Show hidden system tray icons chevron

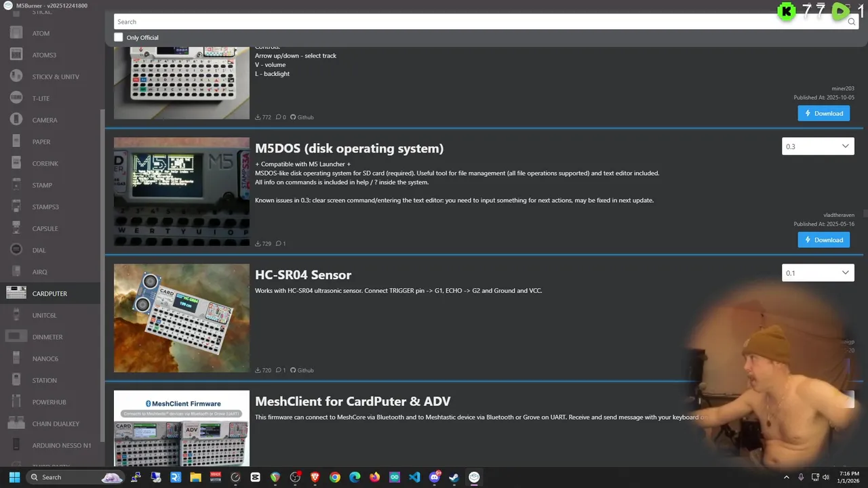pos(787,477)
